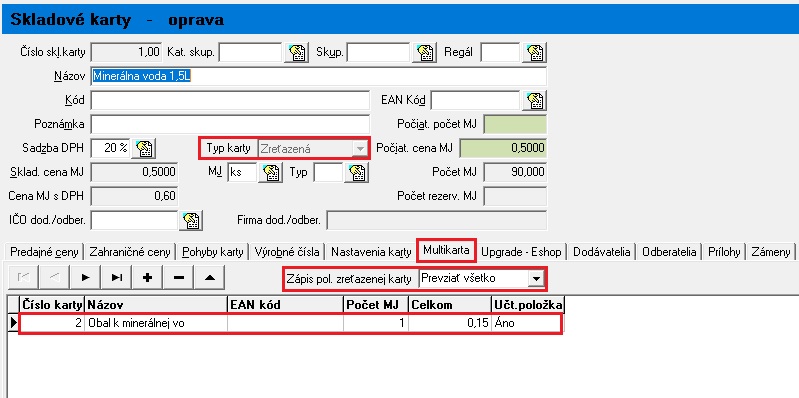Select the Učt.položka cell 'Áno'

pyautogui.click(x=527, y=323)
